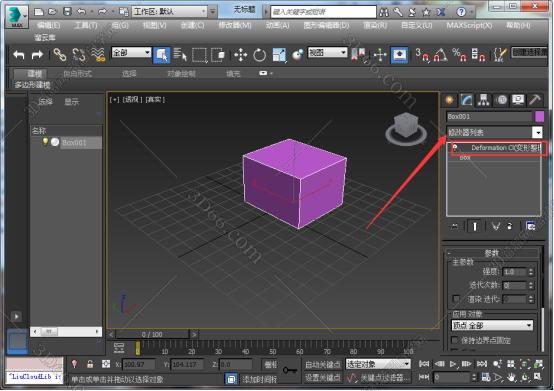Open the Utilities panel hammer tab

click(535, 100)
